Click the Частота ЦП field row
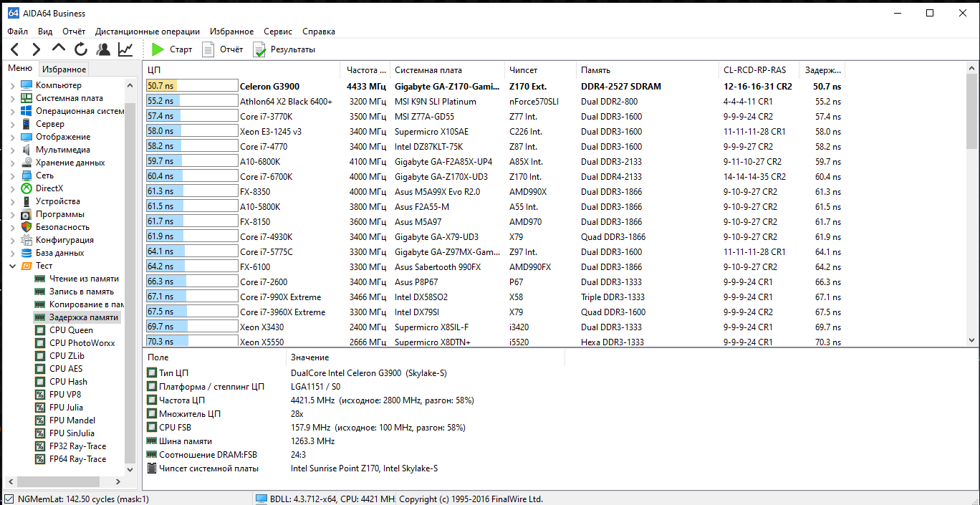Screen dimensions: 980x505 [355, 400]
